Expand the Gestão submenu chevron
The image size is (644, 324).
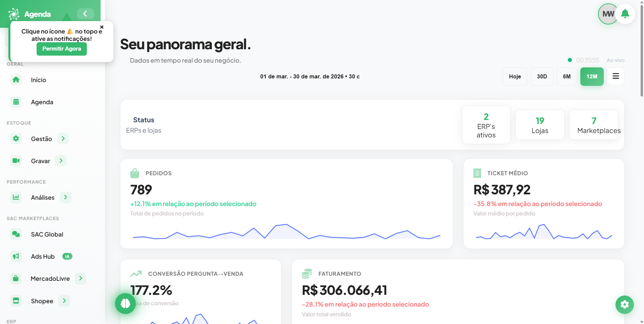pos(63,138)
